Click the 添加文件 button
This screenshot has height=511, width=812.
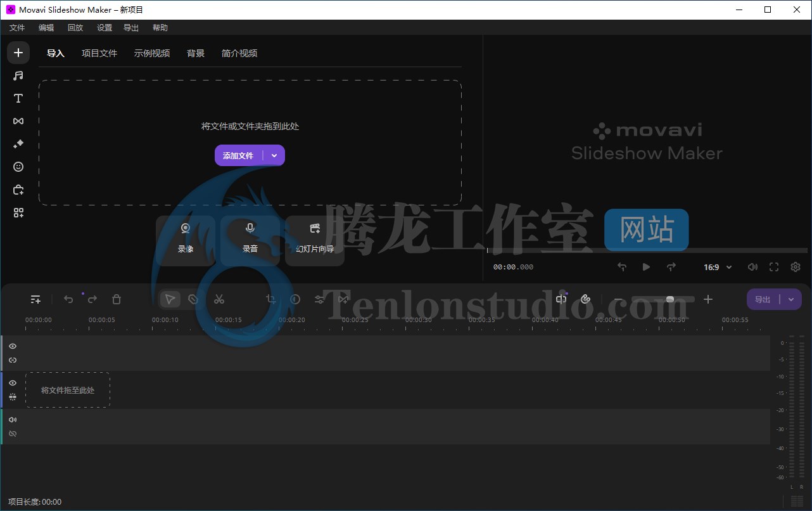click(239, 155)
